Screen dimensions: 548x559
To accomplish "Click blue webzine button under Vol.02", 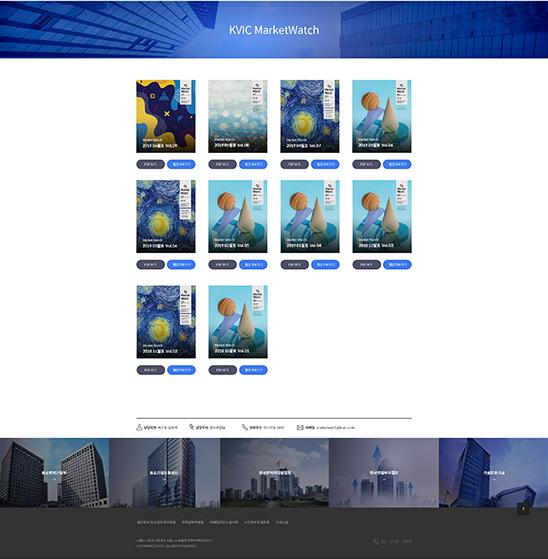I will (181, 370).
